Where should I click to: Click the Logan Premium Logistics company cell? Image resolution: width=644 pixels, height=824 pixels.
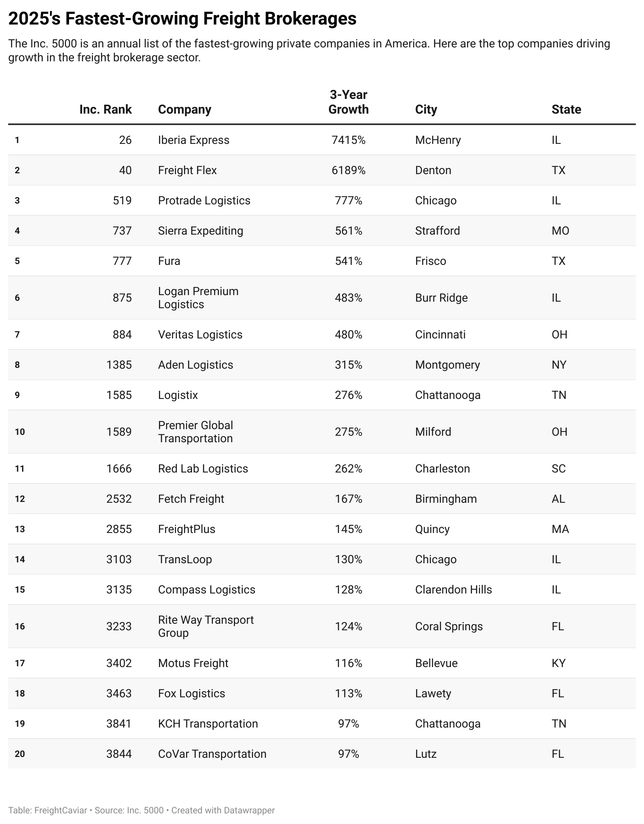198,298
